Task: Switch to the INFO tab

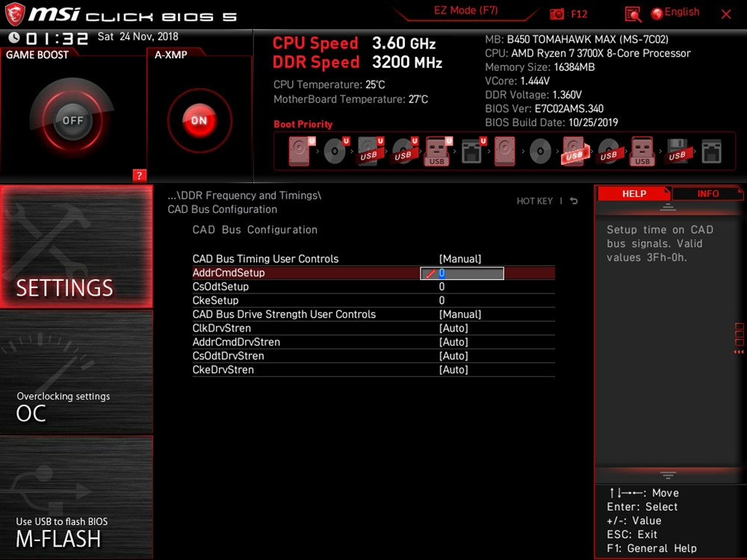Action: point(708,194)
